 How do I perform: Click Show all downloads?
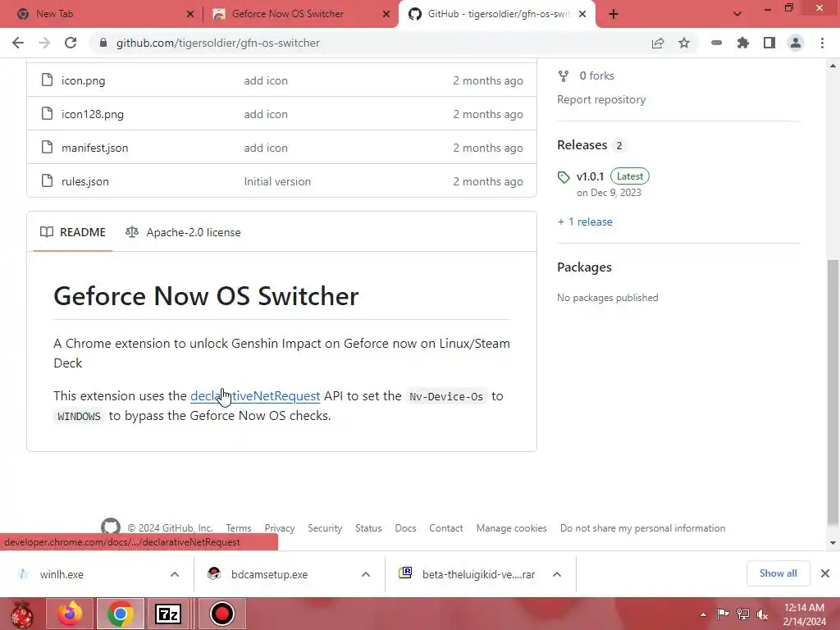[x=778, y=573]
